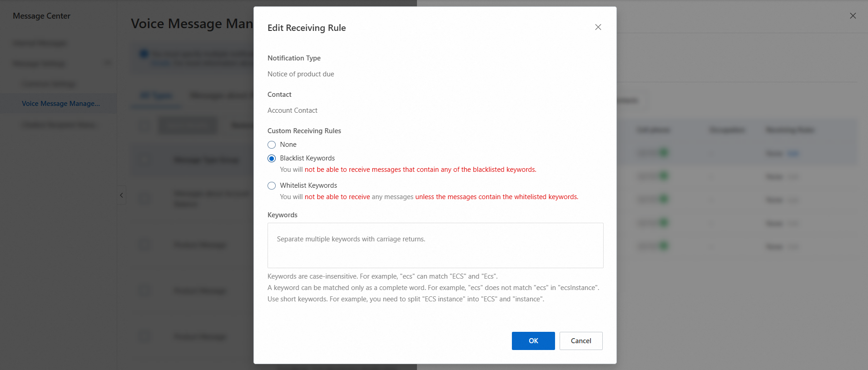
Task: Click the Notice of product due text
Action: pyautogui.click(x=301, y=74)
